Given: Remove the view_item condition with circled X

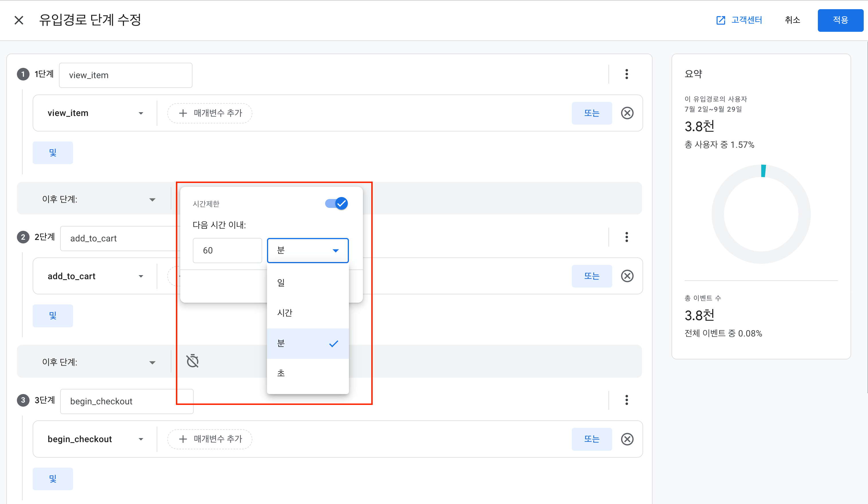Looking at the screenshot, I should (627, 113).
